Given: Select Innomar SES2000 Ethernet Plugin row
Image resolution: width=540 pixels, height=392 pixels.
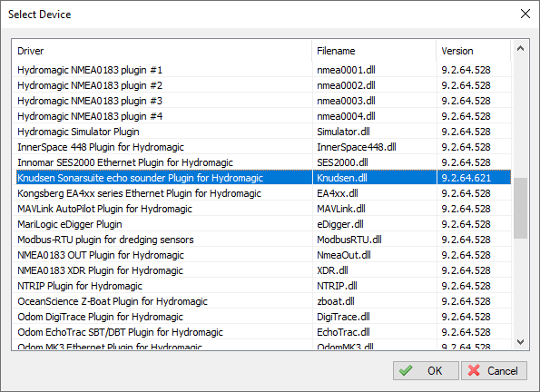Looking at the screenshot, I should [x=264, y=162].
